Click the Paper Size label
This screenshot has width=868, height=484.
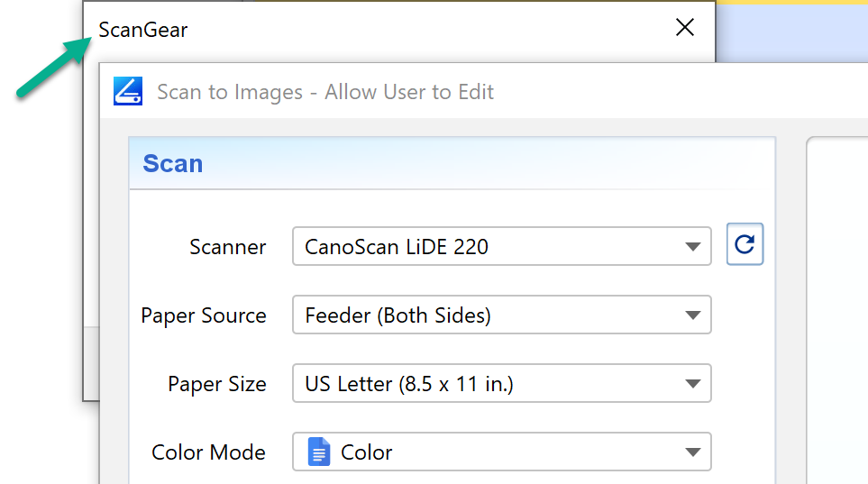217,384
